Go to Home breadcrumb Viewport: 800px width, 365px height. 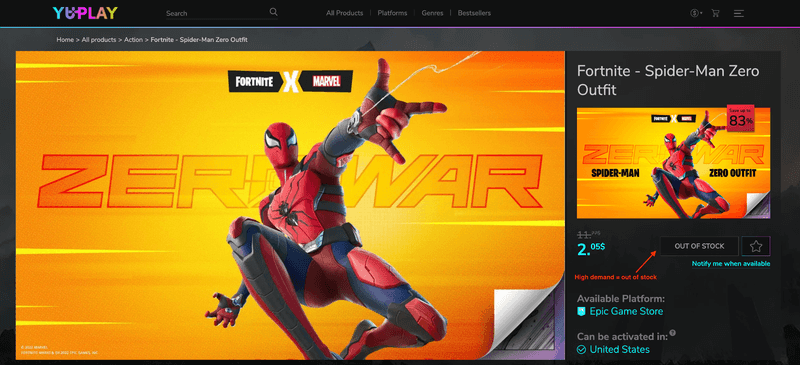pos(65,39)
